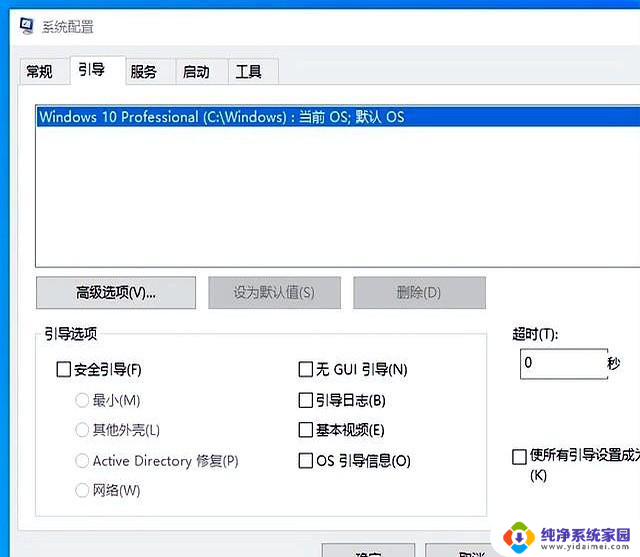Tick the 无 GUI 引导(N) checkbox
The image size is (640, 557).
305,369
